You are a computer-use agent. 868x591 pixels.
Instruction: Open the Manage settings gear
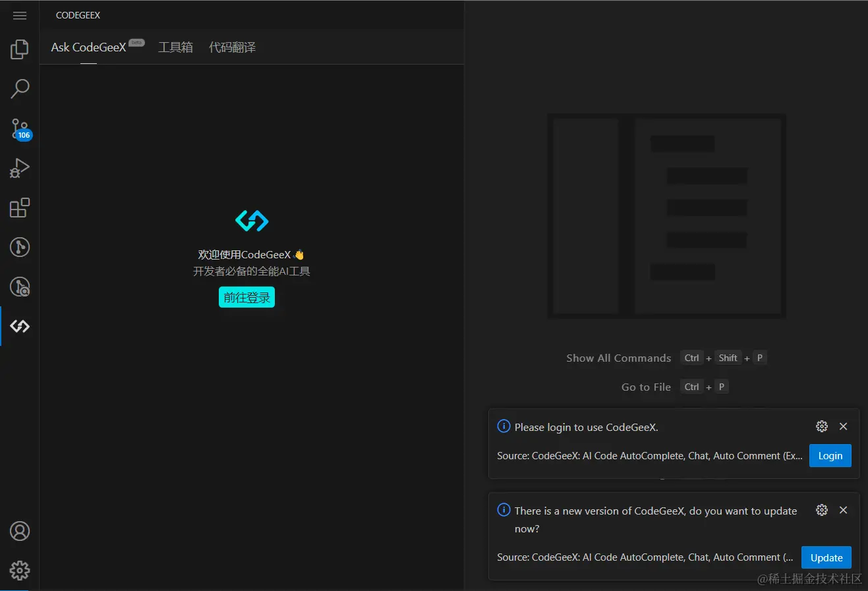20,571
